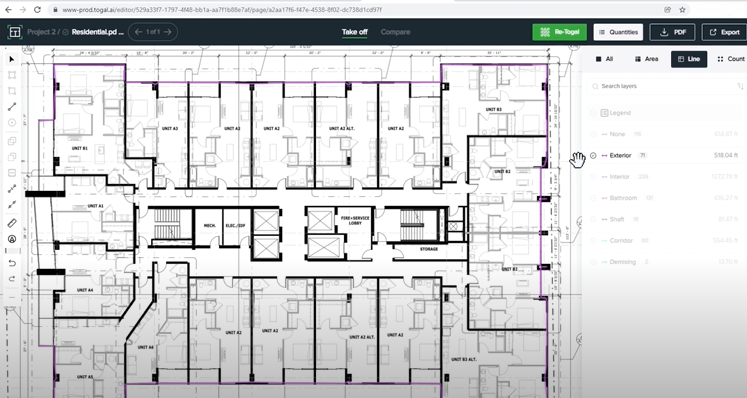Click the Bathroom layer color swatch

tap(605, 198)
